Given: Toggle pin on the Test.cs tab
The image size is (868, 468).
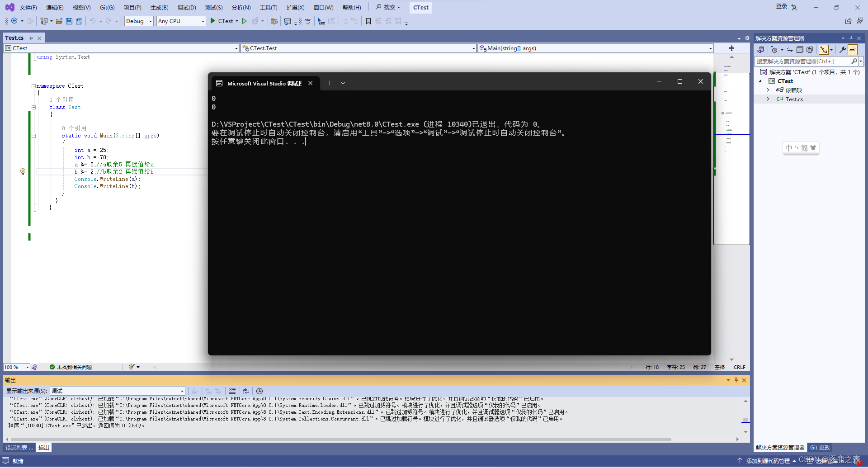Looking at the screenshot, I should [31, 38].
